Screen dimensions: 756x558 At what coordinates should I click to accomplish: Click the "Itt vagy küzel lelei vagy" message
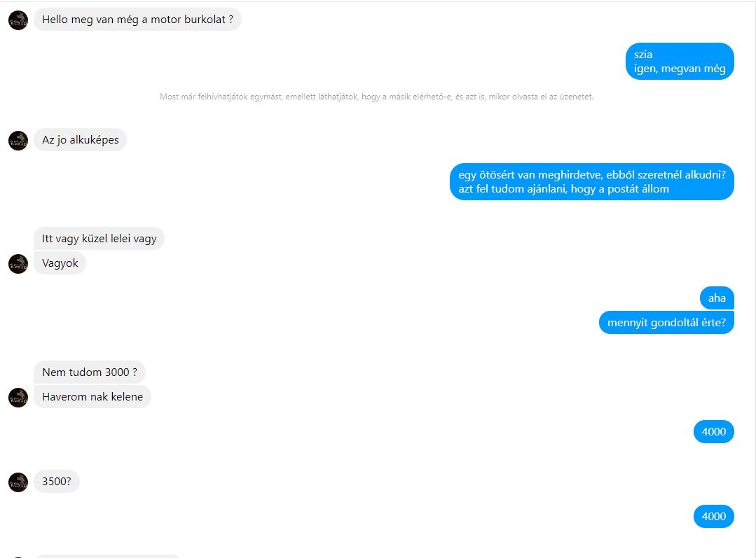click(x=99, y=239)
